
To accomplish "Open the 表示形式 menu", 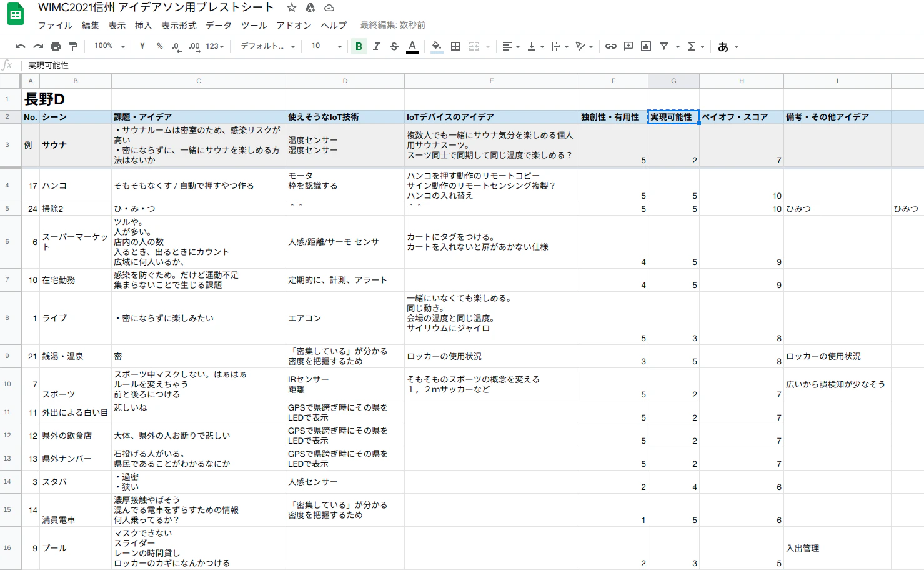I will tap(179, 26).
